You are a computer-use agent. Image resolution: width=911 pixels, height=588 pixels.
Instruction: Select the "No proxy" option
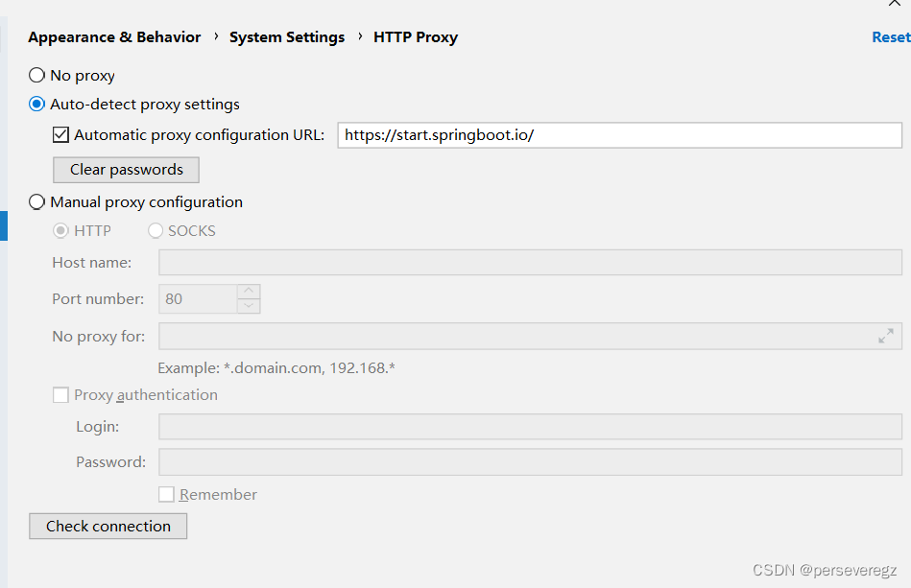[36, 75]
